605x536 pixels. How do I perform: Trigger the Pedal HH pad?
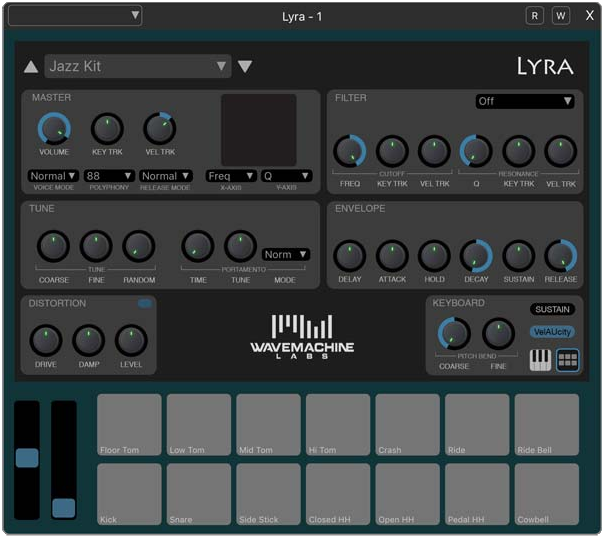tap(477, 494)
